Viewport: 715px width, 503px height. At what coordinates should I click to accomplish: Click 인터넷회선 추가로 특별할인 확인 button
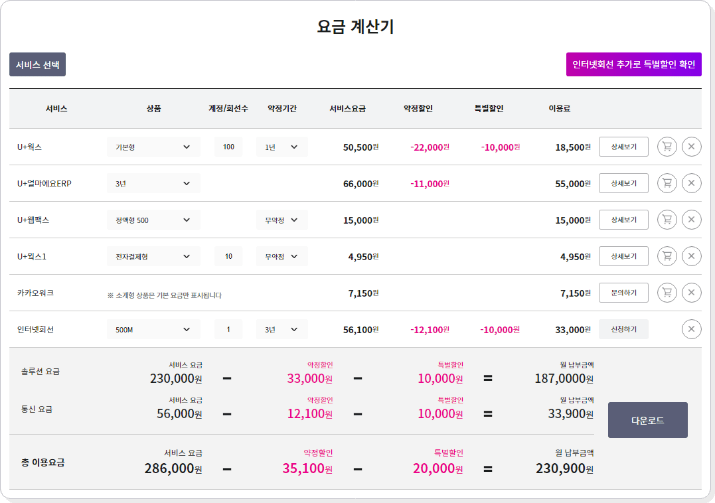point(633,64)
